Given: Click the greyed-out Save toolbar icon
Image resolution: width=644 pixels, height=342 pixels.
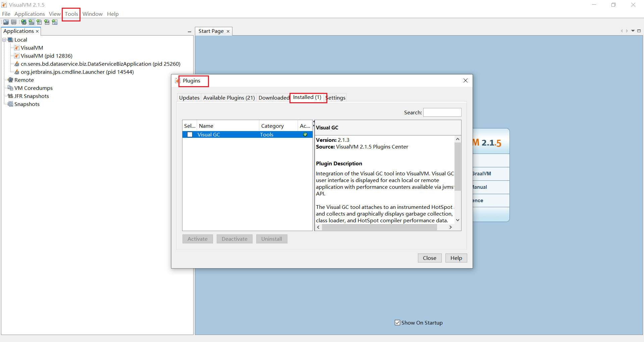Looking at the screenshot, I should [x=14, y=22].
